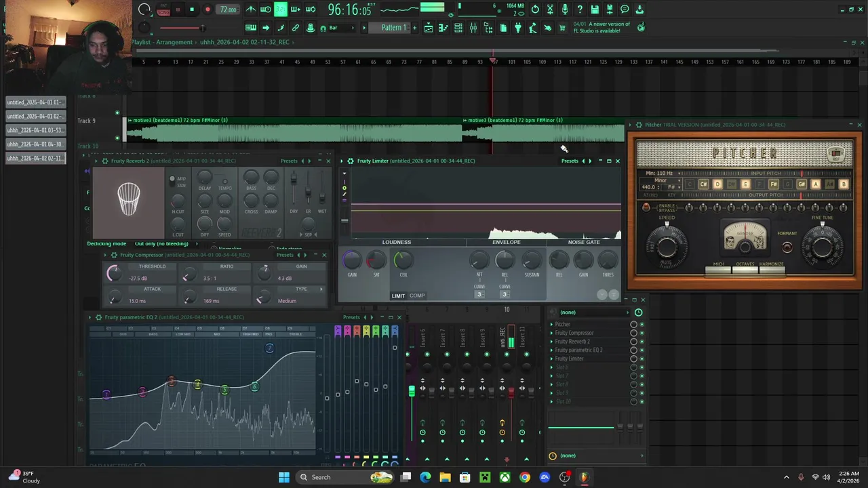Image resolution: width=868 pixels, height=488 pixels.
Task: Open the snap Bar dropdown
Action: click(340, 28)
